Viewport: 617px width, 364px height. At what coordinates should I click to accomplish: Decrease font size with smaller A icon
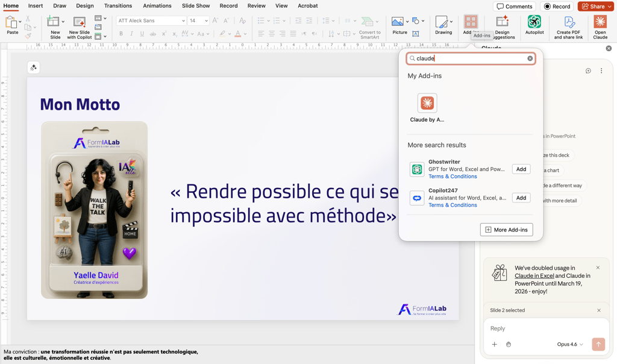coord(226,20)
